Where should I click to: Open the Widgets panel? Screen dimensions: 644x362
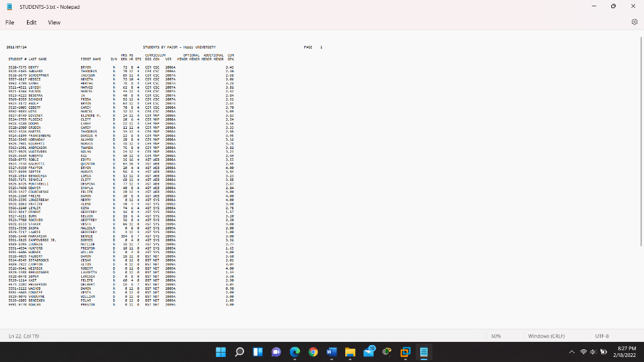[258, 353]
